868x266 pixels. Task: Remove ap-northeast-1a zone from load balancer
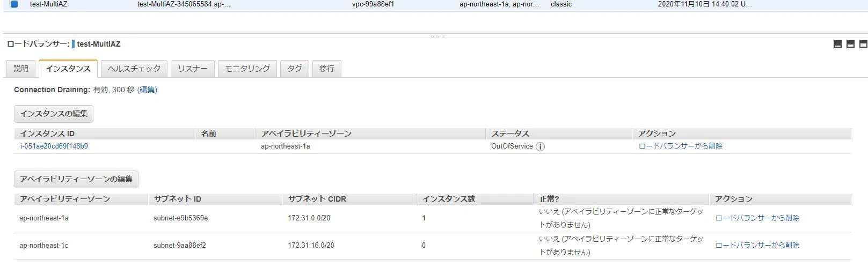pos(757,218)
